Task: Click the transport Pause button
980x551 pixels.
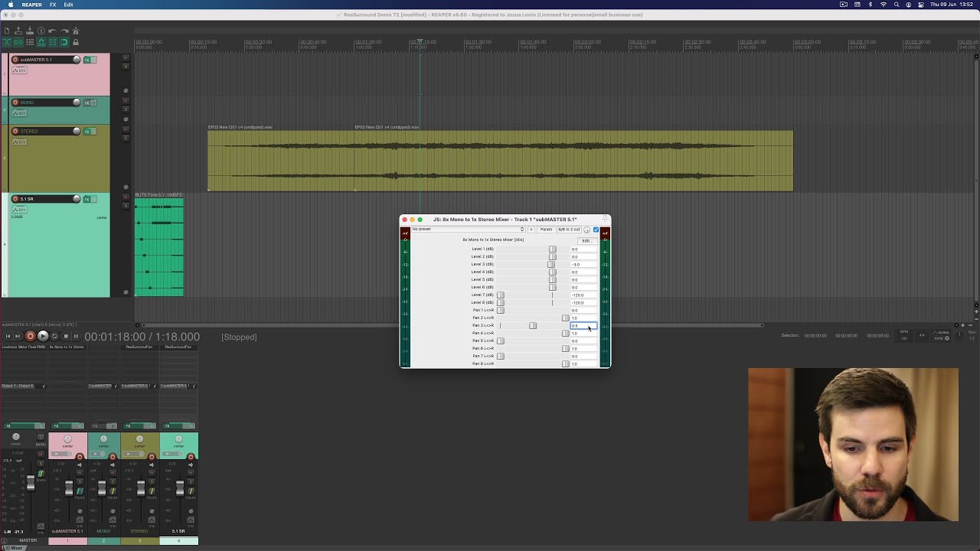Action: click(x=76, y=336)
